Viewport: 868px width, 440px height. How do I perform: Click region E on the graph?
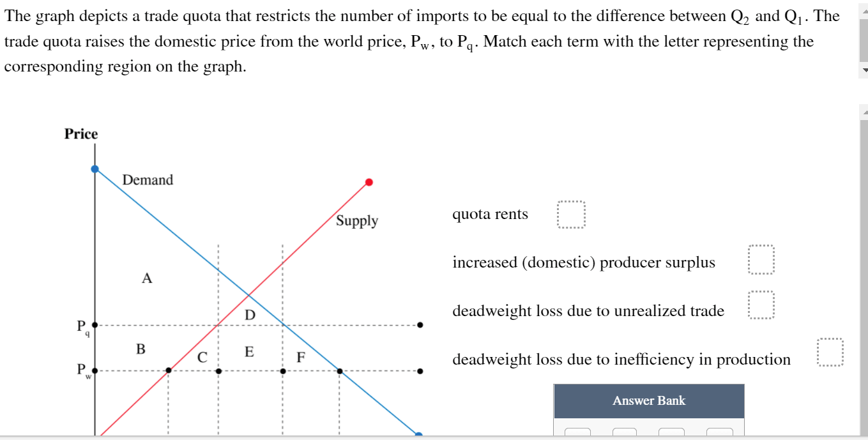(x=249, y=351)
